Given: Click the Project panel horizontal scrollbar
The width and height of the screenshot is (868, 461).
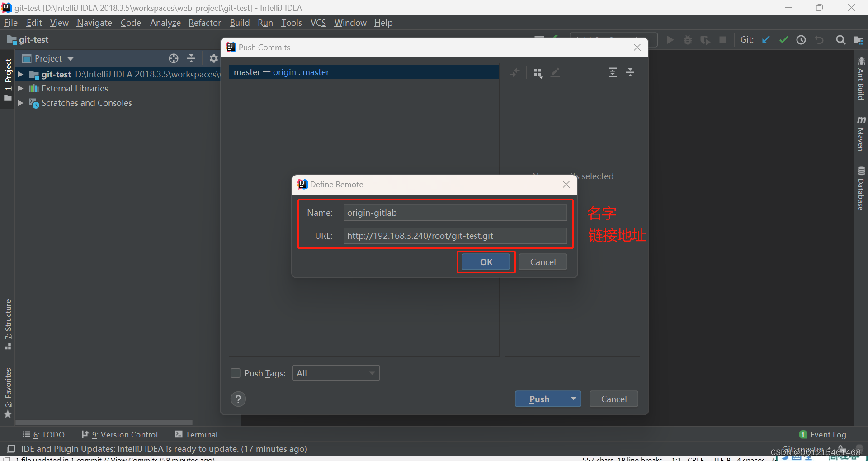Looking at the screenshot, I should [x=104, y=423].
